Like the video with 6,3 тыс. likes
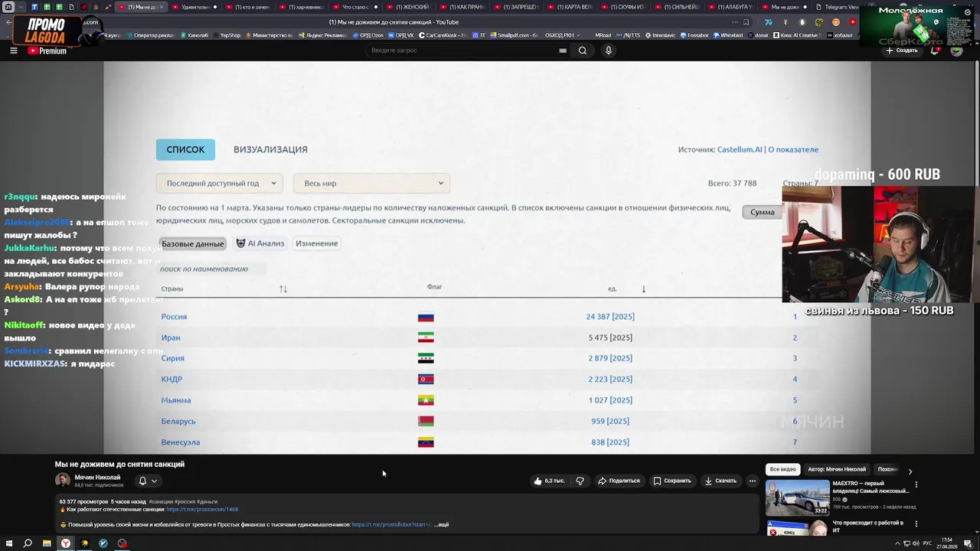 pyautogui.click(x=549, y=481)
